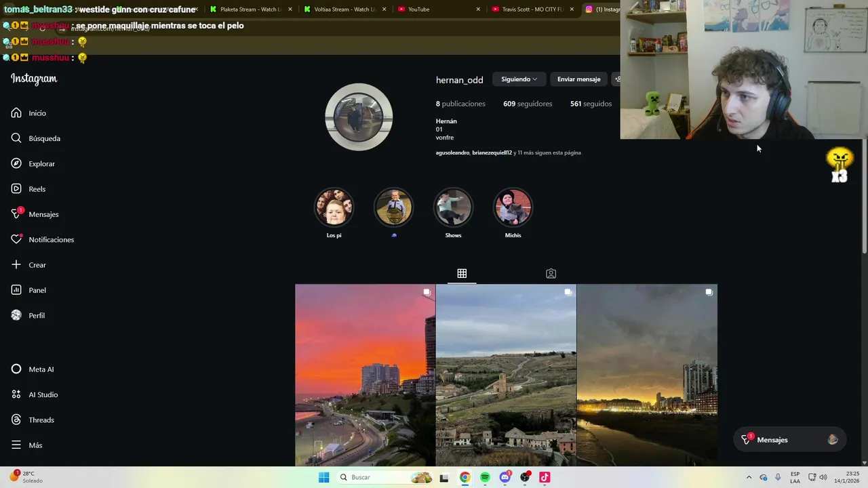Open the weather widget showing 28°C

click(x=27, y=477)
